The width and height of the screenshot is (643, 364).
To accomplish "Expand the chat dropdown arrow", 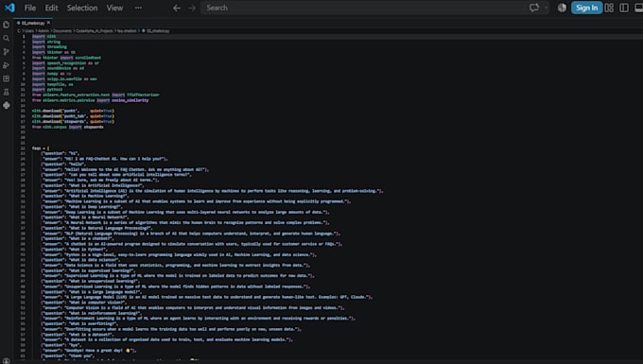I will [x=546, y=8].
